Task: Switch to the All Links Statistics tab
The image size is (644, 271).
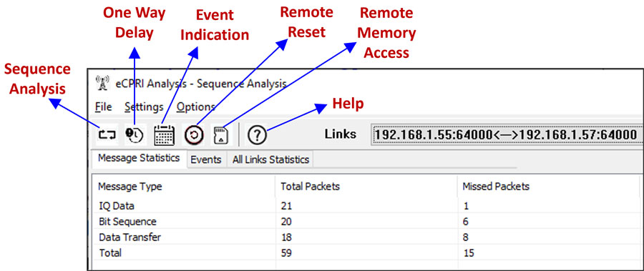Action: [x=270, y=159]
